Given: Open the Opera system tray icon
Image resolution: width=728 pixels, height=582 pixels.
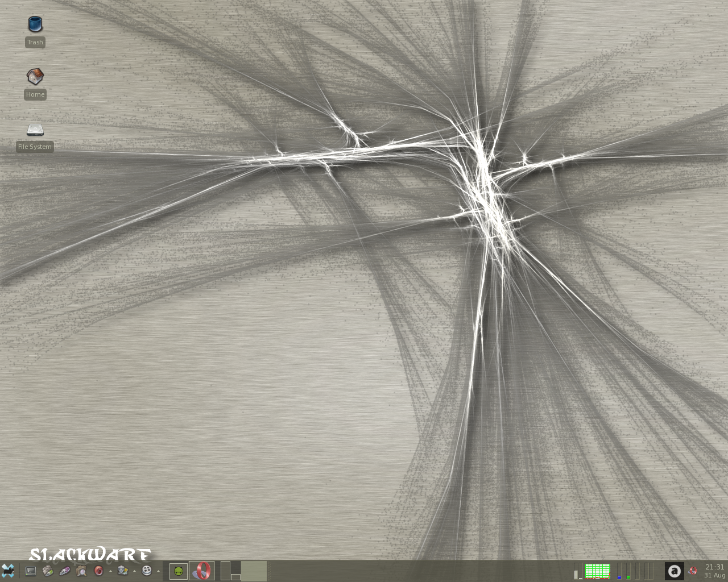Looking at the screenshot, I should (x=693, y=571).
